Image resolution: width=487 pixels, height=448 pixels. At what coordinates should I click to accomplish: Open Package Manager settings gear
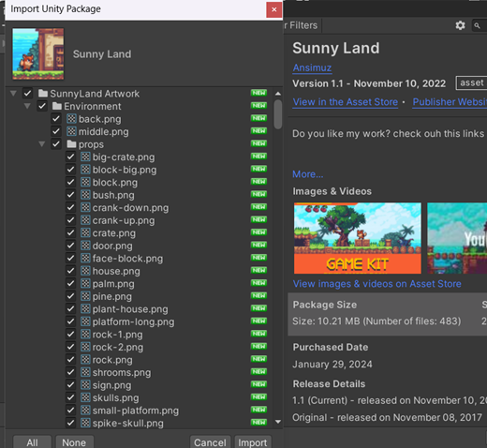pos(460,25)
